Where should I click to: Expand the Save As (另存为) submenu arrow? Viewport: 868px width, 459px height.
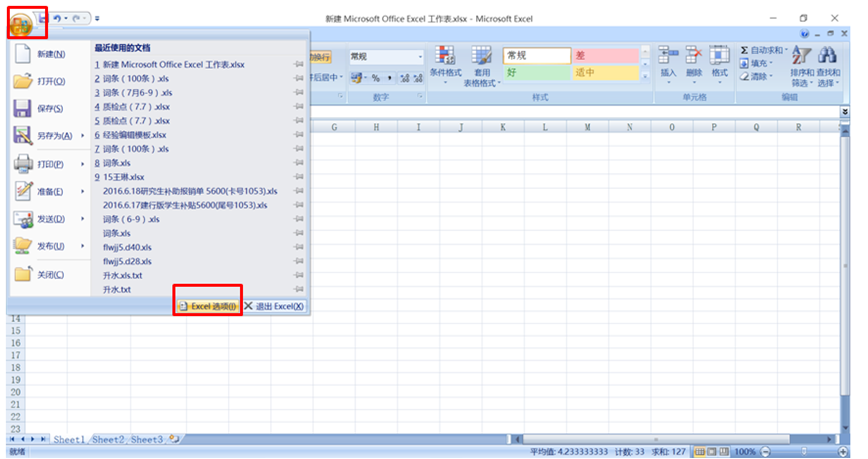[82, 136]
